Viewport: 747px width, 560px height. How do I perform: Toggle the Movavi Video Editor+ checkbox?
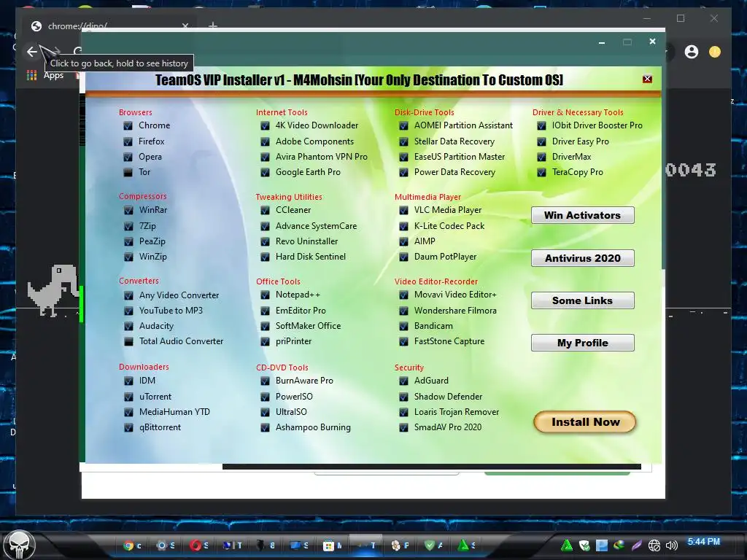(x=403, y=295)
